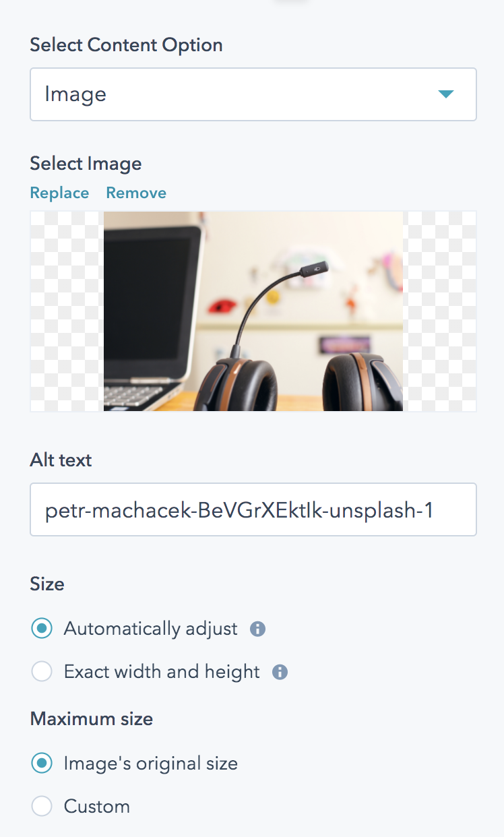Click the "Select Content Option" label

tap(127, 45)
